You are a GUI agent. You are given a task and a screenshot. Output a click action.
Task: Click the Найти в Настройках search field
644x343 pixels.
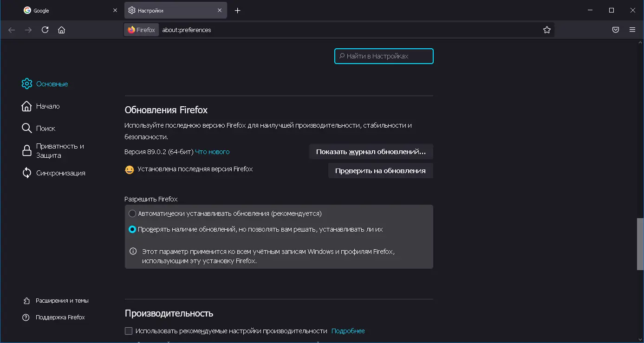pos(384,56)
